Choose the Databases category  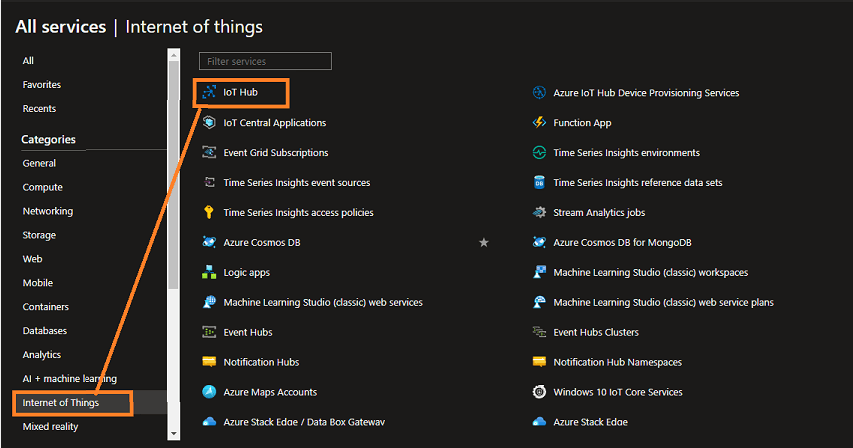pos(45,331)
